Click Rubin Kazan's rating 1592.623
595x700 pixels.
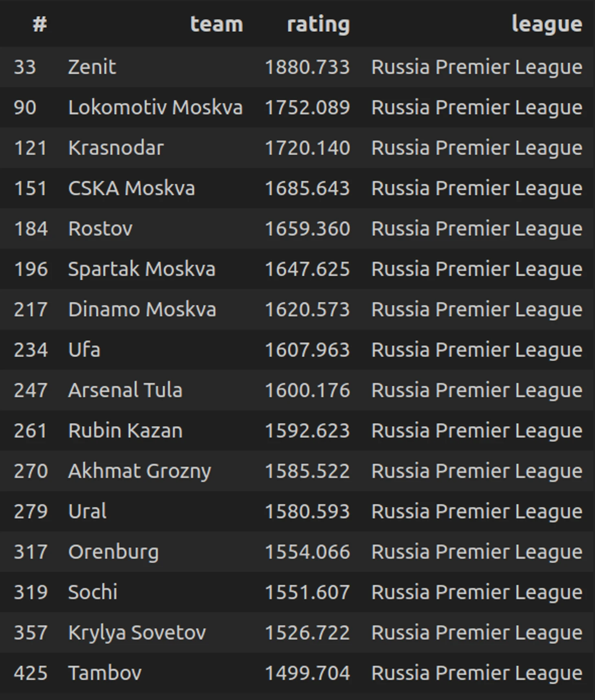[307, 431]
